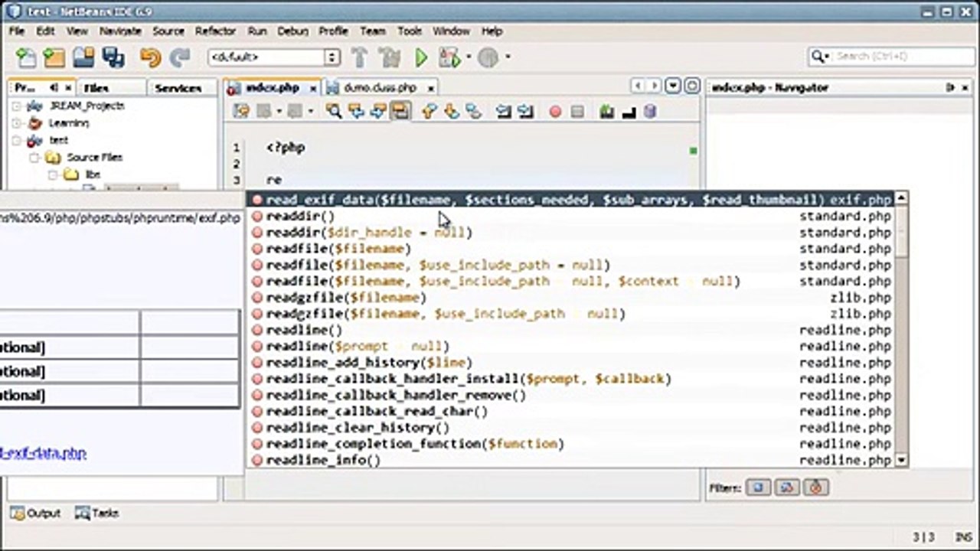Click the magnifier icon in search box
Viewport: 980px width, 551px height.
(x=819, y=57)
